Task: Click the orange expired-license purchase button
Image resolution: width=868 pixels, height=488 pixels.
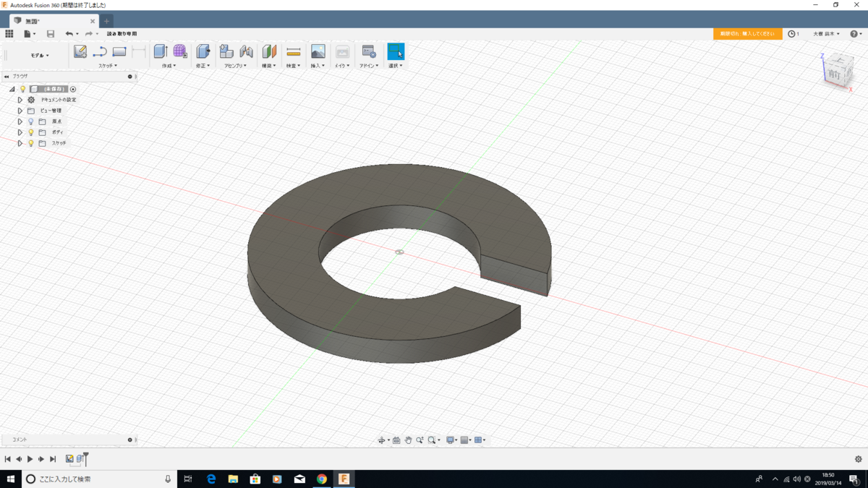Action: tap(748, 33)
